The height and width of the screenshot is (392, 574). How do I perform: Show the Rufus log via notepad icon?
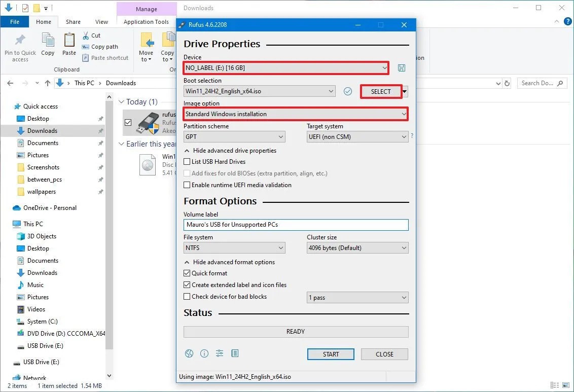pos(235,353)
